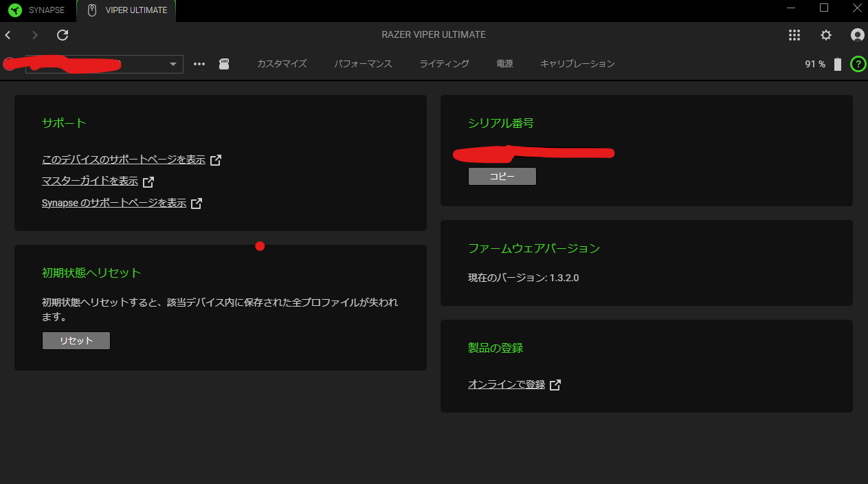Open このデバイスのサポートページを表示 link
The width and height of the screenshot is (868, 484).
(124, 159)
